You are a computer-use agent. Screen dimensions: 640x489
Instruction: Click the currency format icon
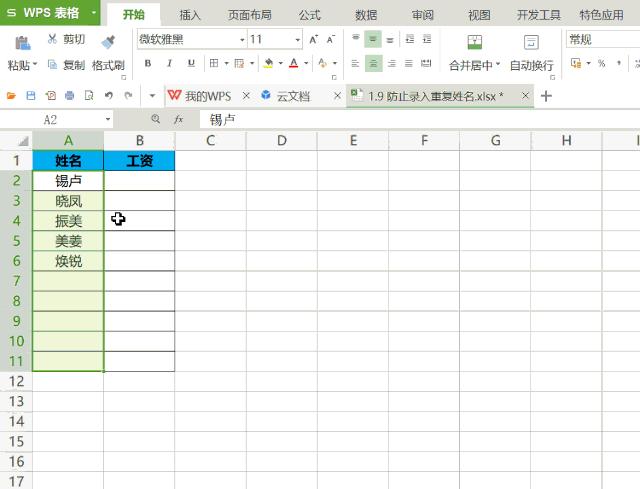point(576,63)
